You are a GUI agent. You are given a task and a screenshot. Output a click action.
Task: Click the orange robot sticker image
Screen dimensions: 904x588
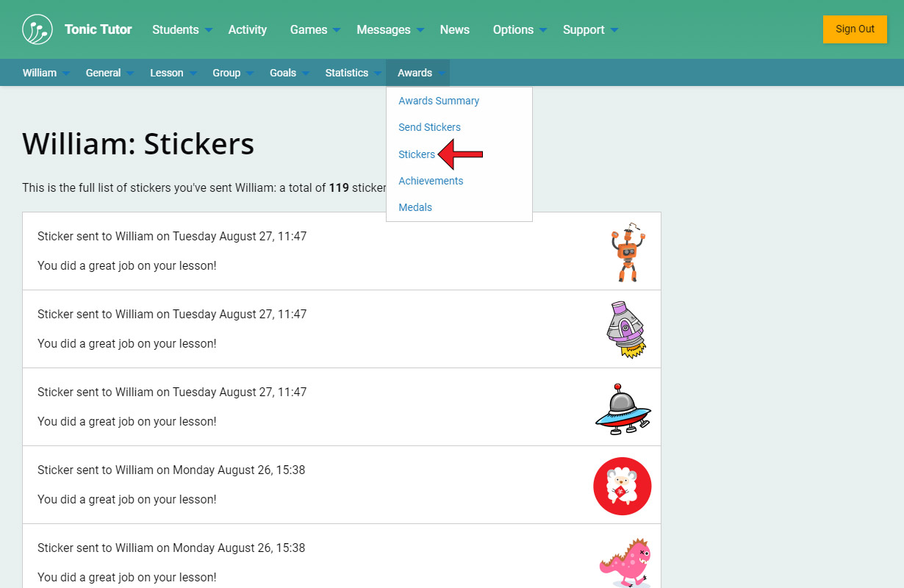(627, 252)
